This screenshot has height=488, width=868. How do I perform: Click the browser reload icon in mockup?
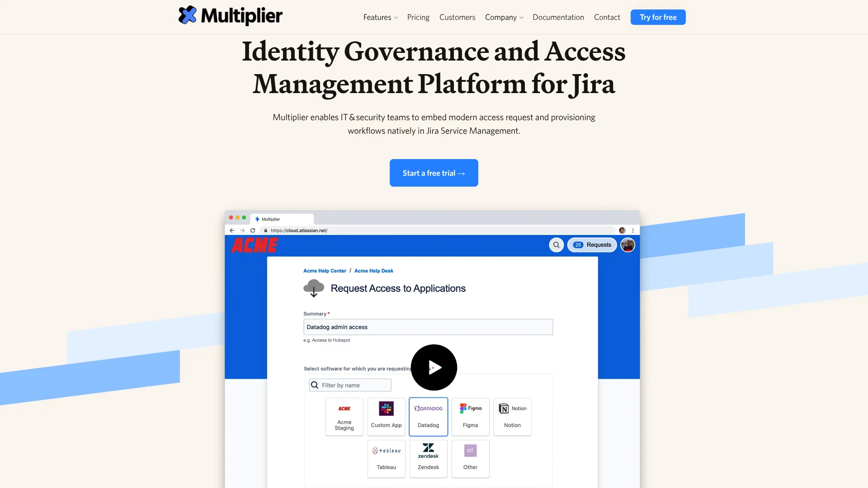point(253,230)
